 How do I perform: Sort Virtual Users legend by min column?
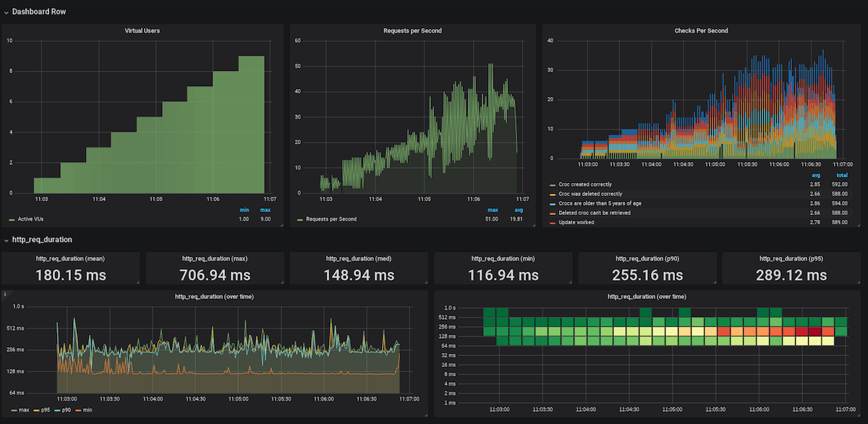click(244, 210)
